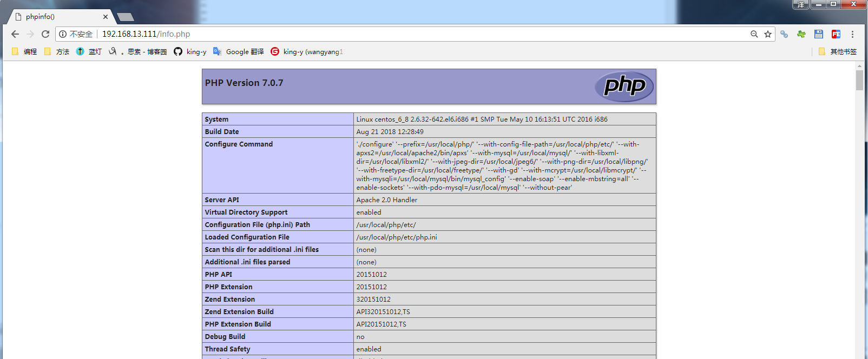
Task: Click the PHP Extension Build label
Action: pos(238,324)
